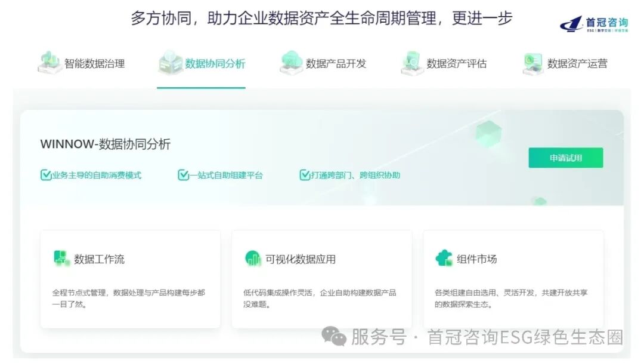Click the 申请试用 button
This screenshot has height=363, width=644.
tap(565, 158)
